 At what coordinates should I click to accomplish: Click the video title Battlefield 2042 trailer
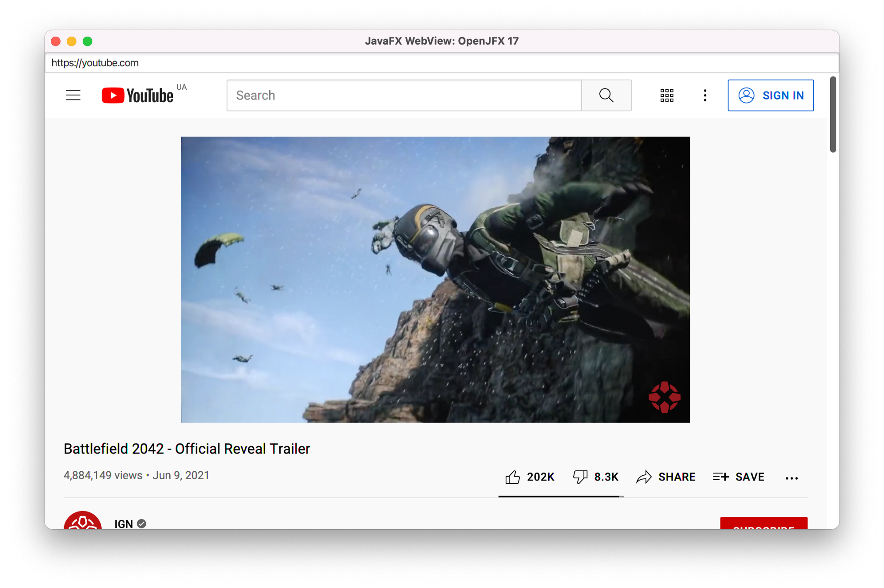[x=187, y=448]
